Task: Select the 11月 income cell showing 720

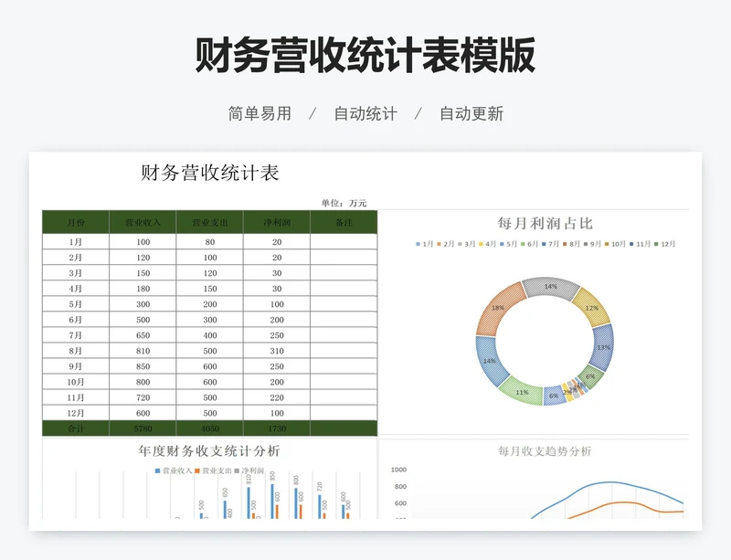Action: point(143,397)
